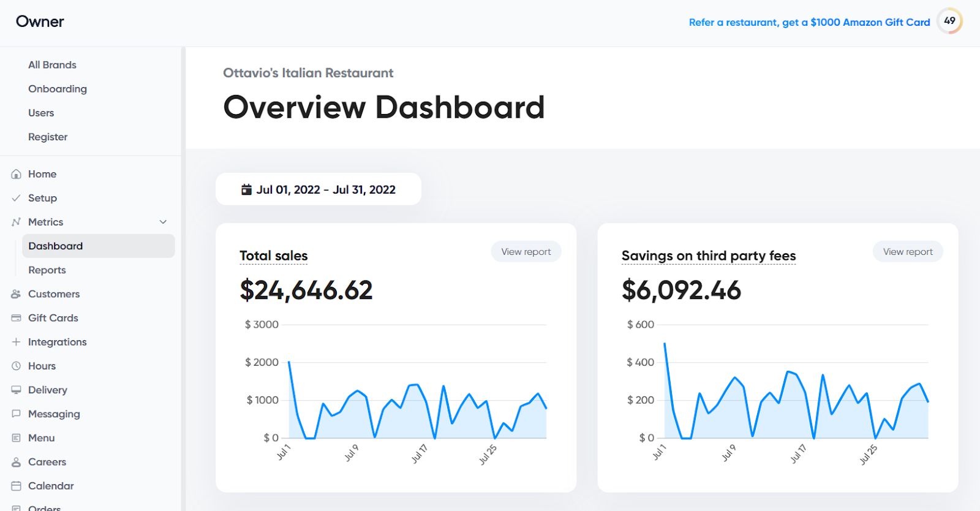Click the Integrations plus icon
This screenshot has height=511, width=980.
[x=17, y=342]
